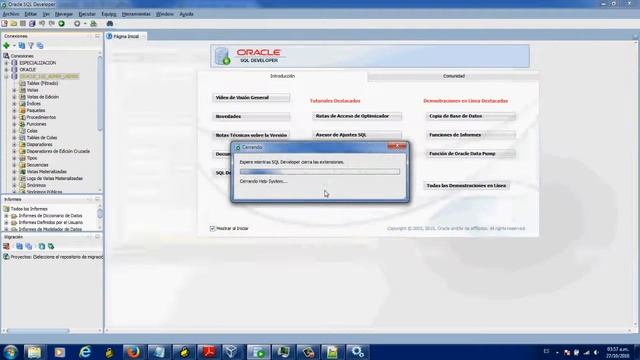Expand the ORACLE connection node
640x360 pixels.
[6, 70]
